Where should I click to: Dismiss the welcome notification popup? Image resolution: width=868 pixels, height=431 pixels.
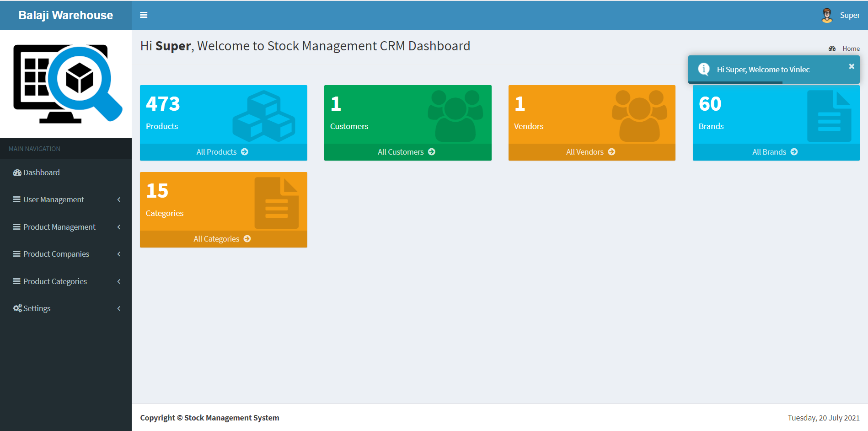(x=852, y=66)
